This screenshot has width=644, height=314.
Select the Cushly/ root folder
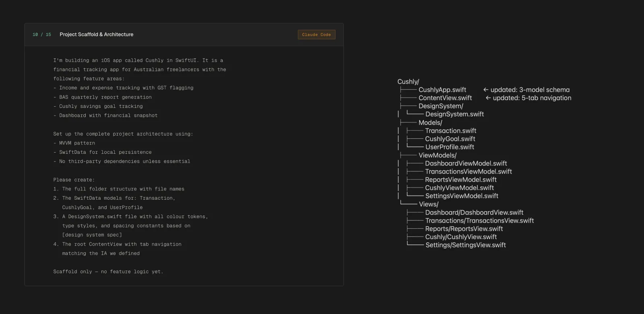click(x=408, y=82)
